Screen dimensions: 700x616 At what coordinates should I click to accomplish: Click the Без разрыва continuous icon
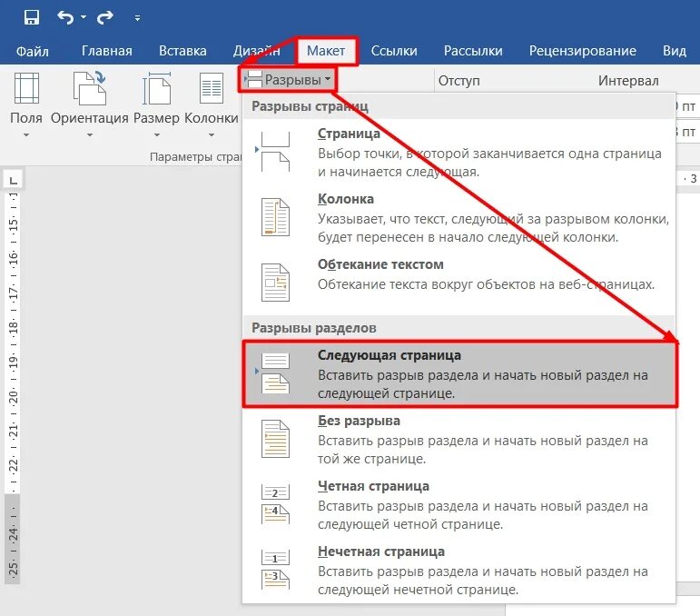click(x=275, y=439)
